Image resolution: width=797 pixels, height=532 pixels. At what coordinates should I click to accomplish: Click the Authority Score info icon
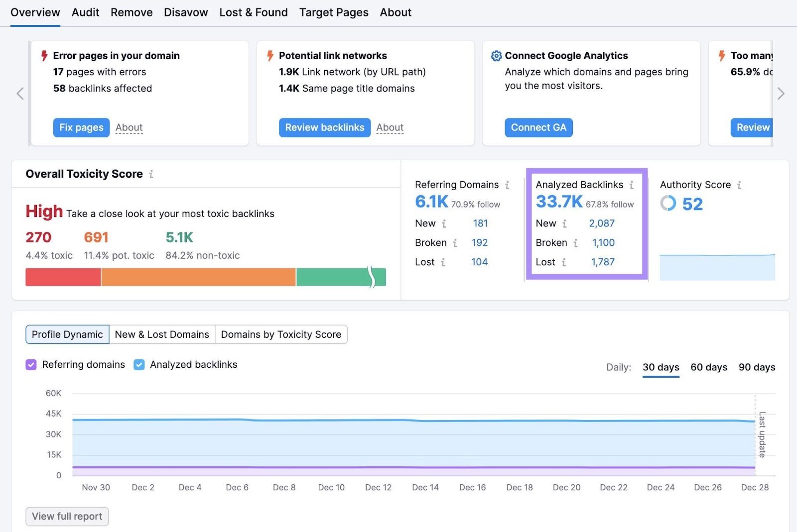(x=739, y=185)
